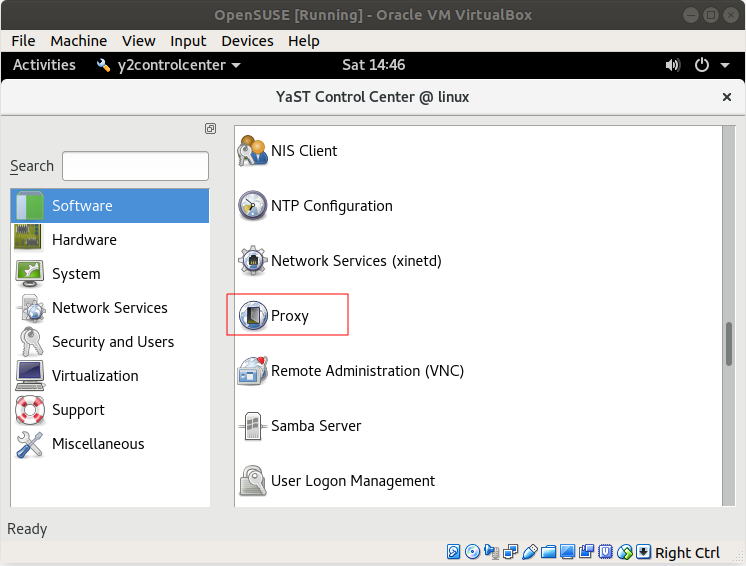746x566 pixels.
Task: Click the VirtualBox audio status icon
Action: (491, 552)
